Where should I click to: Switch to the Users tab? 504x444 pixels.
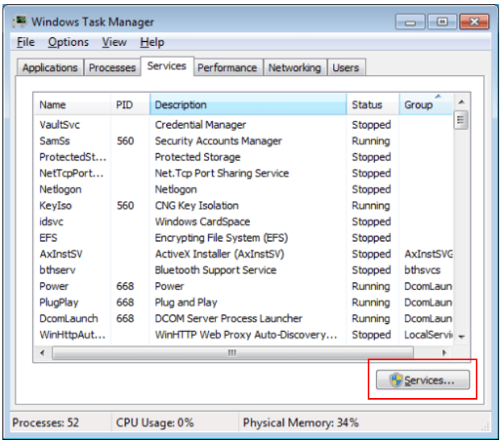pyautogui.click(x=346, y=68)
